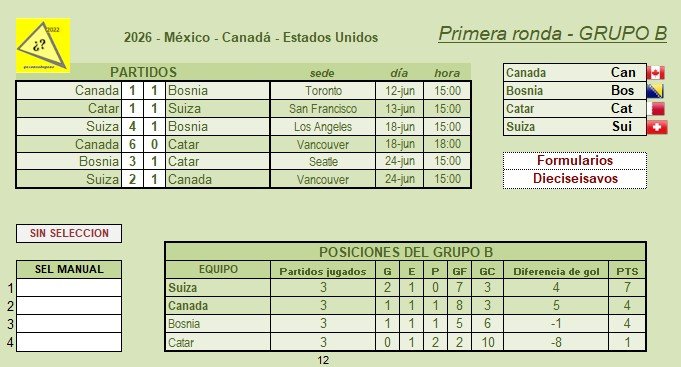
Task: Click the Bosnia flag icon
Action: point(655,91)
